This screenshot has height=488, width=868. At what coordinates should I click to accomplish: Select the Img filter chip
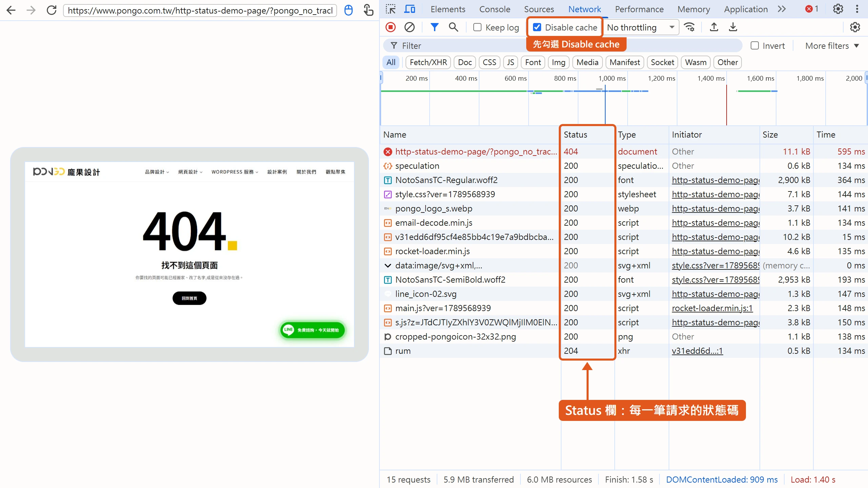[x=558, y=62]
